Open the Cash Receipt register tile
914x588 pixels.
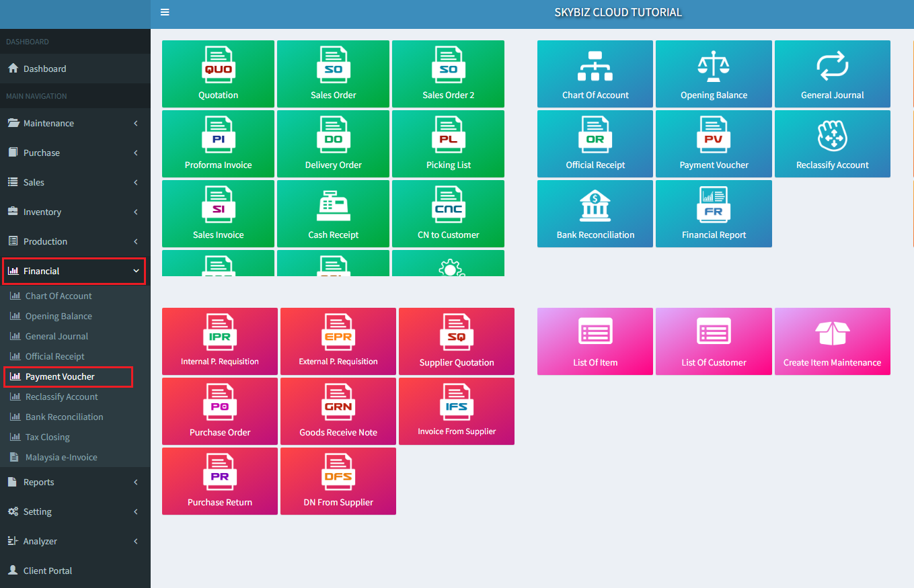(x=333, y=214)
